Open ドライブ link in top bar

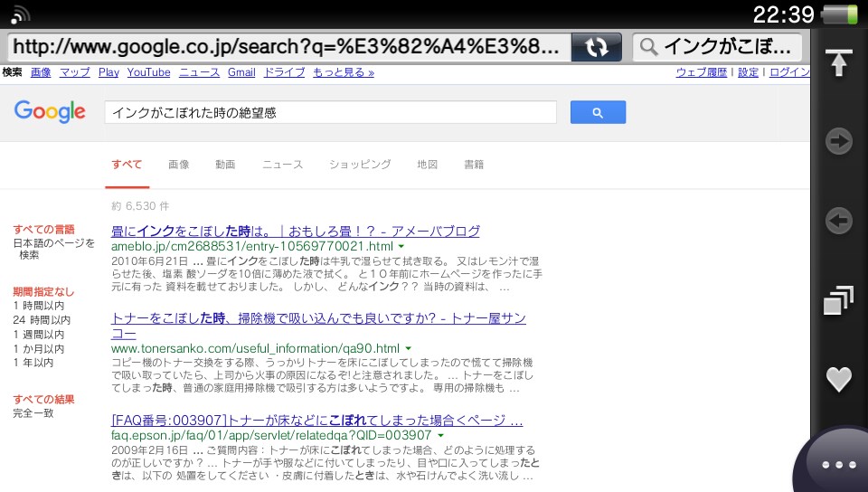click(284, 72)
